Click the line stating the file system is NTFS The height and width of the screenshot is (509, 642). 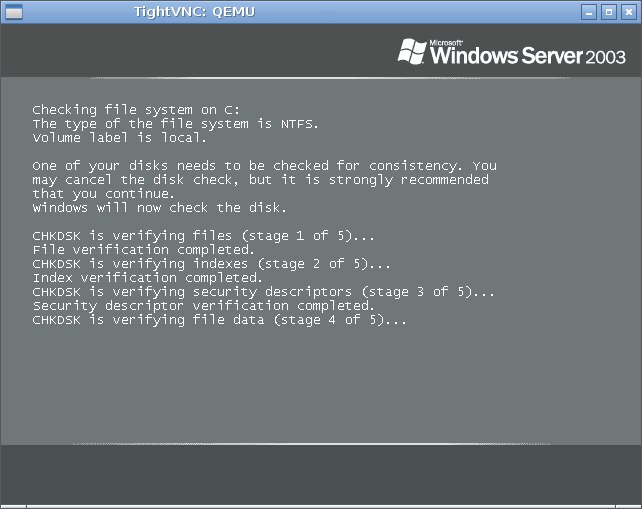click(x=176, y=124)
